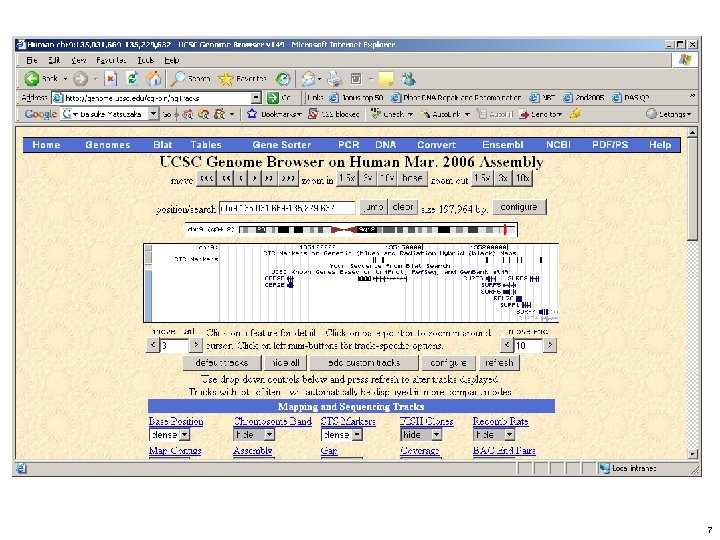The image size is (720, 540).
Task: Open the Google search box dropdown
Action: coord(154,114)
